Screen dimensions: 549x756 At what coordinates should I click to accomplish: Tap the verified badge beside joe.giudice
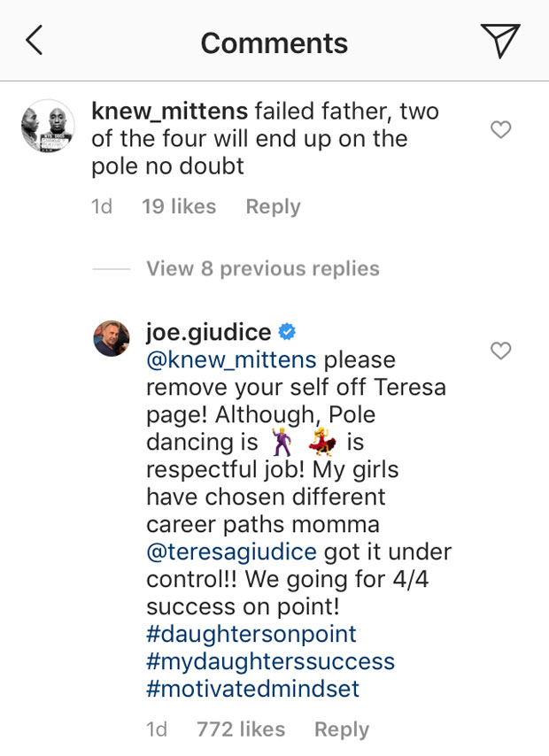click(x=288, y=332)
